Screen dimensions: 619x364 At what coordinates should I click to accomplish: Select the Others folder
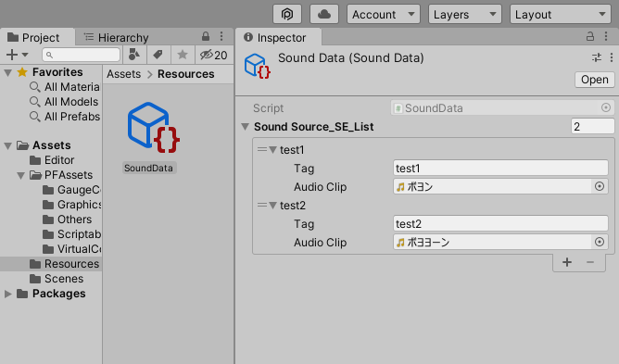click(67, 220)
